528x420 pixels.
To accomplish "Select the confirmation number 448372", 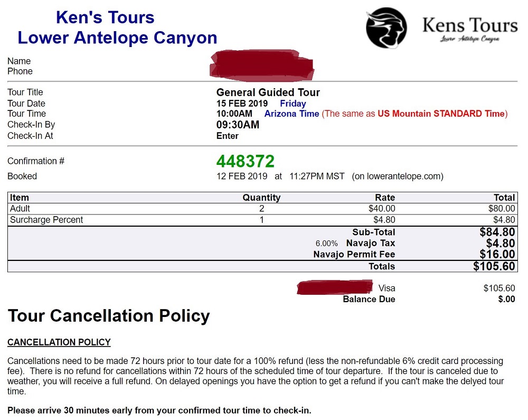I will 245,161.
